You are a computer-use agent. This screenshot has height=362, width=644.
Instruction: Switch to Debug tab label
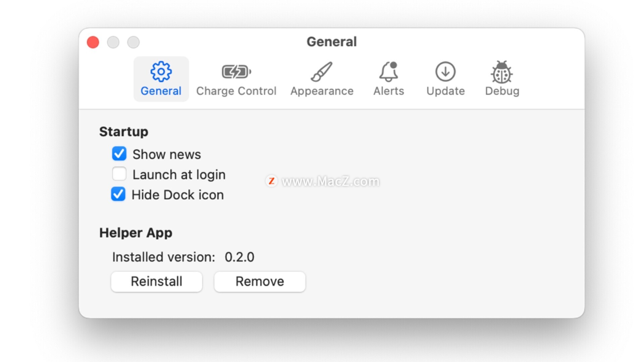[502, 91]
